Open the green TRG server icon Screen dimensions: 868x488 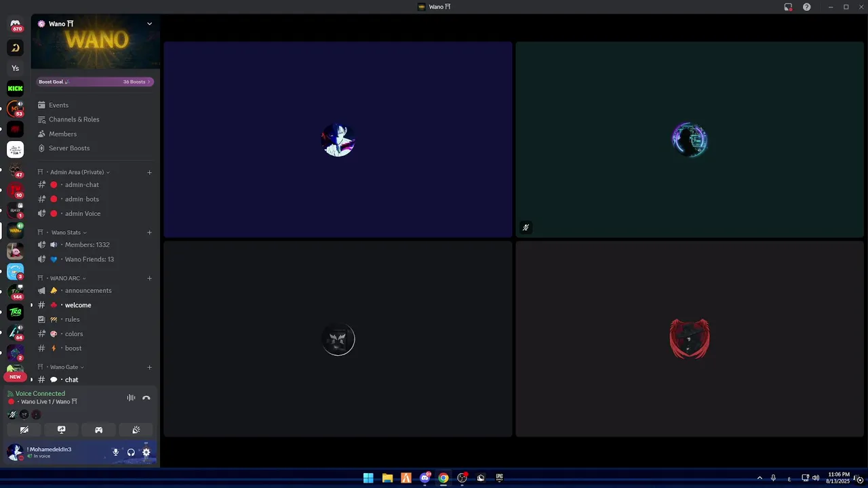pos(15,312)
